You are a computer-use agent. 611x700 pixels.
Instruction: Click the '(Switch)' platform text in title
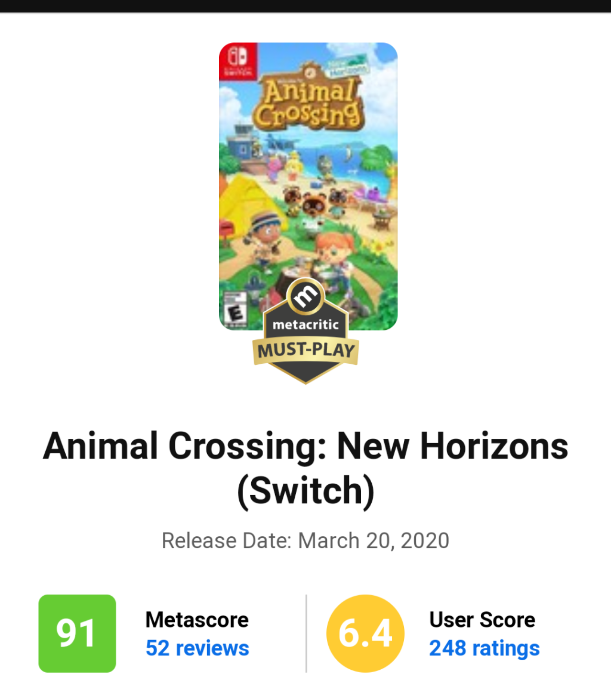click(305, 491)
